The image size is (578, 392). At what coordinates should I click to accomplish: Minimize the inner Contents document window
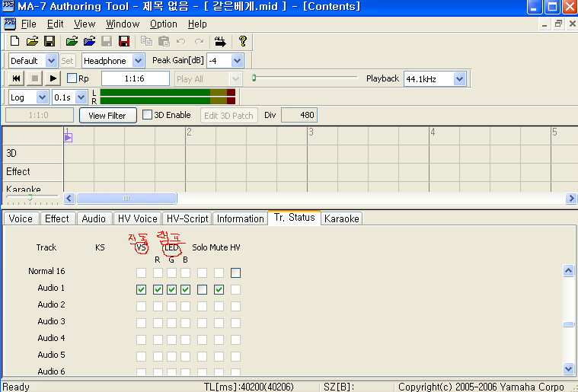[x=544, y=24]
